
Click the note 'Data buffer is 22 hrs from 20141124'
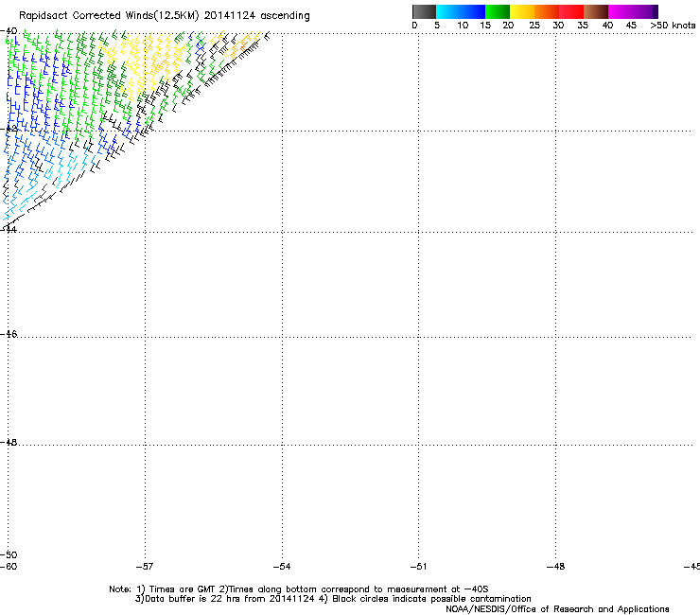pos(230,599)
